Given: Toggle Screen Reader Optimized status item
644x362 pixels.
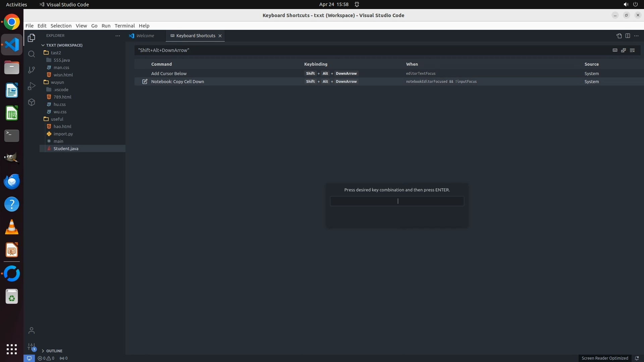Looking at the screenshot, I should [604, 358].
